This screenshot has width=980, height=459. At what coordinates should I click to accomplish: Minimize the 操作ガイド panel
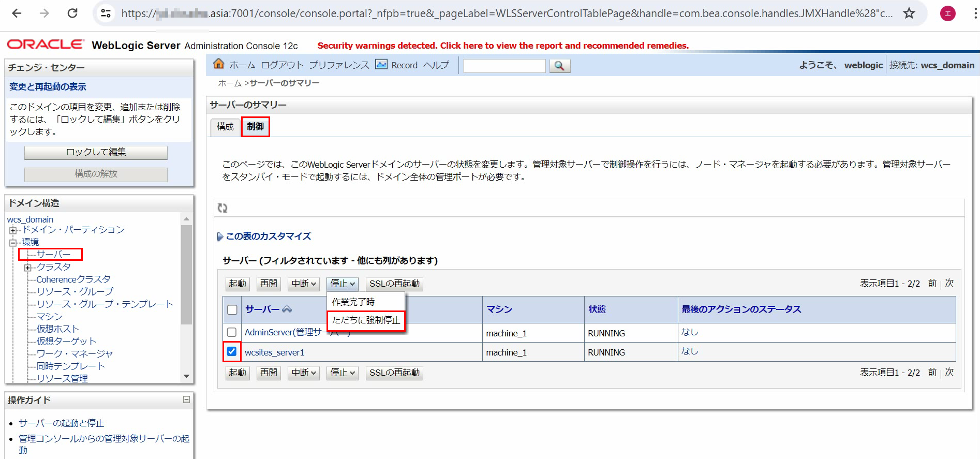tap(186, 399)
